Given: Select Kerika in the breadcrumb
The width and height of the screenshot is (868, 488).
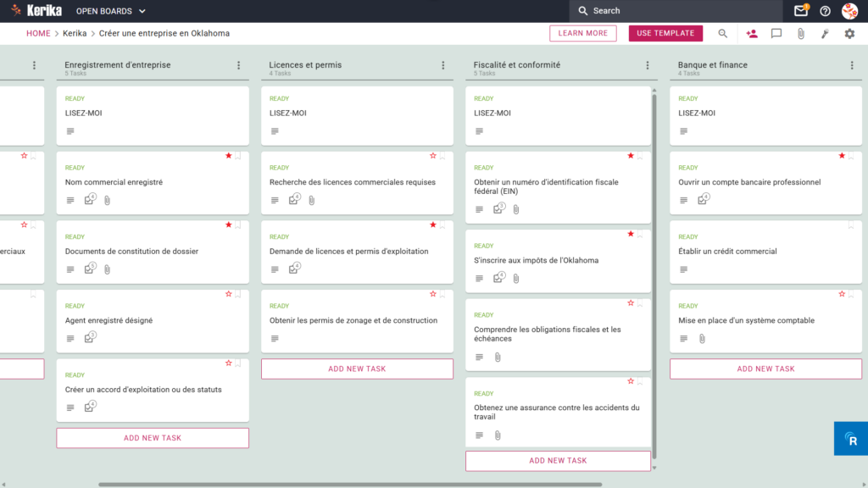Looking at the screenshot, I should (x=75, y=33).
